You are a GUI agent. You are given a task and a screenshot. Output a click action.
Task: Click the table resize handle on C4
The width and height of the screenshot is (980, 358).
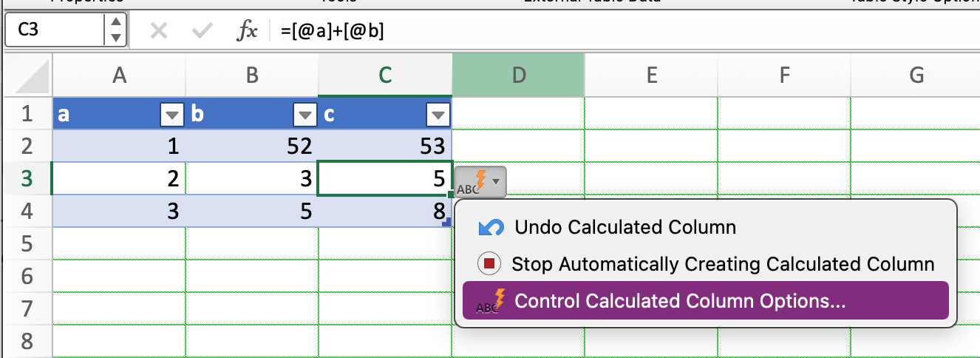(446, 221)
